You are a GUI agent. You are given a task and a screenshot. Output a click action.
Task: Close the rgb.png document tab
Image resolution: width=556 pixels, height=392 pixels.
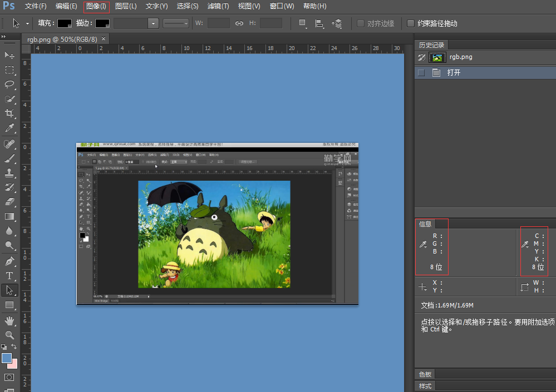click(x=104, y=38)
